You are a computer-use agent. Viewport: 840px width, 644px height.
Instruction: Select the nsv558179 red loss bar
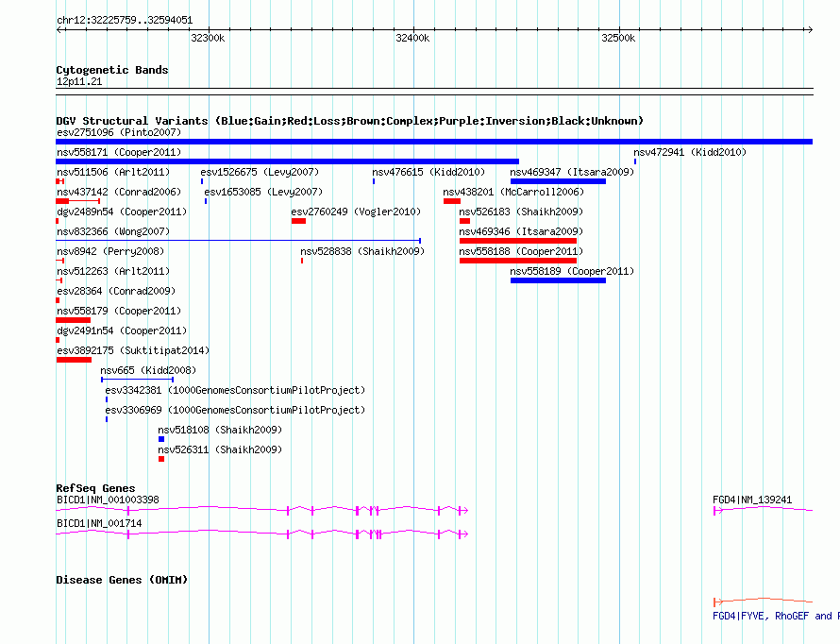73,320
